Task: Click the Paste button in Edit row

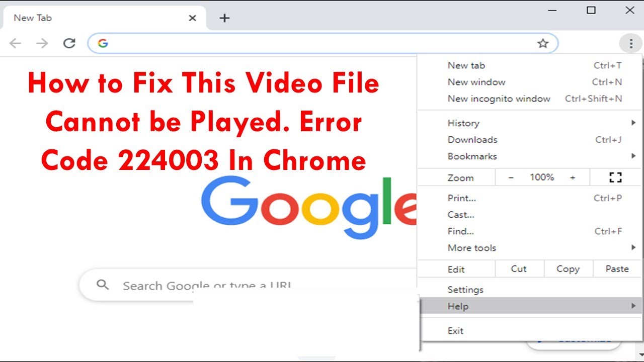Action: [x=617, y=269]
